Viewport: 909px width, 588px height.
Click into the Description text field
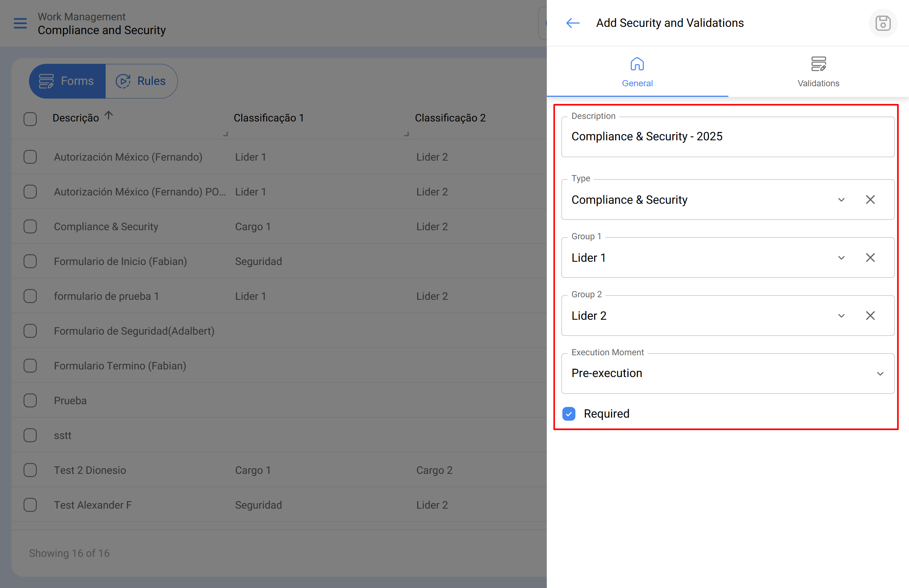click(x=727, y=137)
